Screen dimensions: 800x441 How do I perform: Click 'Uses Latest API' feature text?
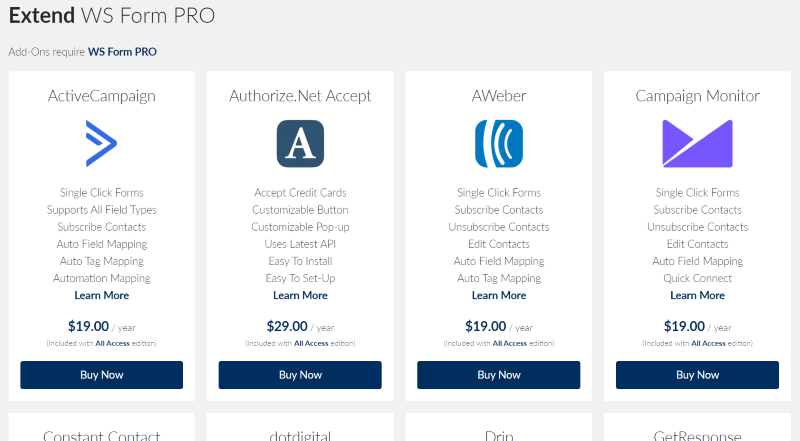pyautogui.click(x=300, y=244)
